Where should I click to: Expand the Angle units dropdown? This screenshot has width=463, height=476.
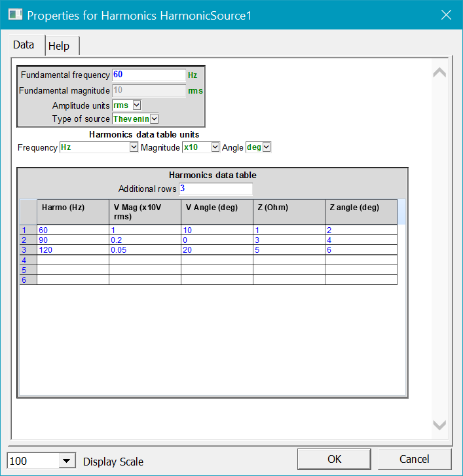coord(267,147)
